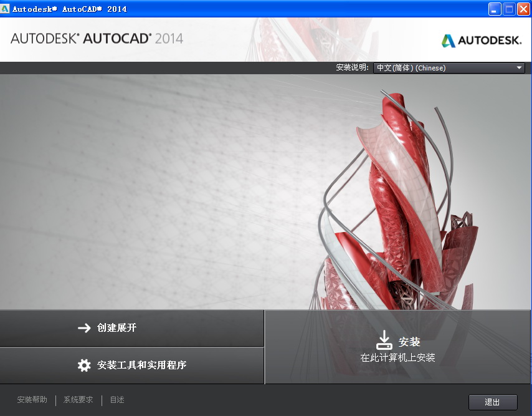This screenshot has height=416, width=532.
Task: Open the 系统要求 system requirements link
Action: point(77,400)
